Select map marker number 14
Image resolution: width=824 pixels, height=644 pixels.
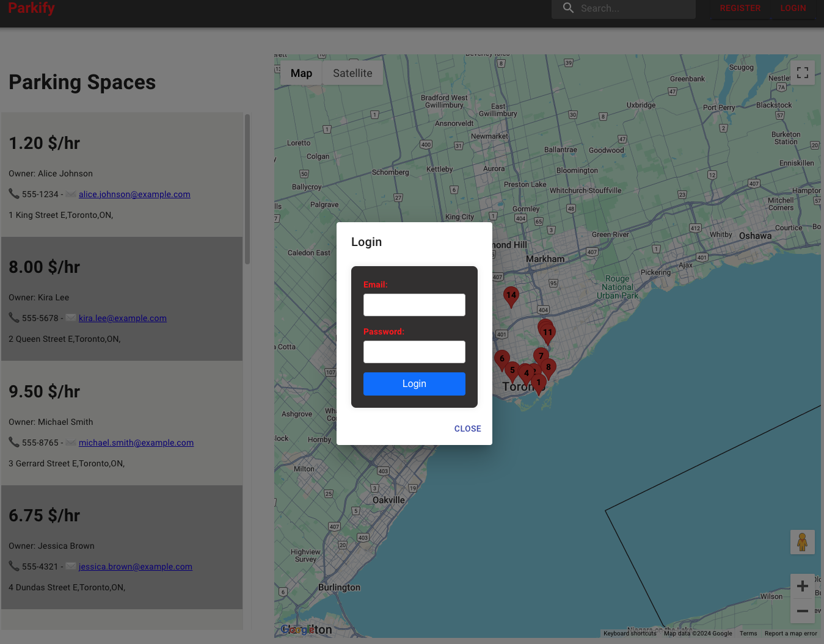pos(511,295)
